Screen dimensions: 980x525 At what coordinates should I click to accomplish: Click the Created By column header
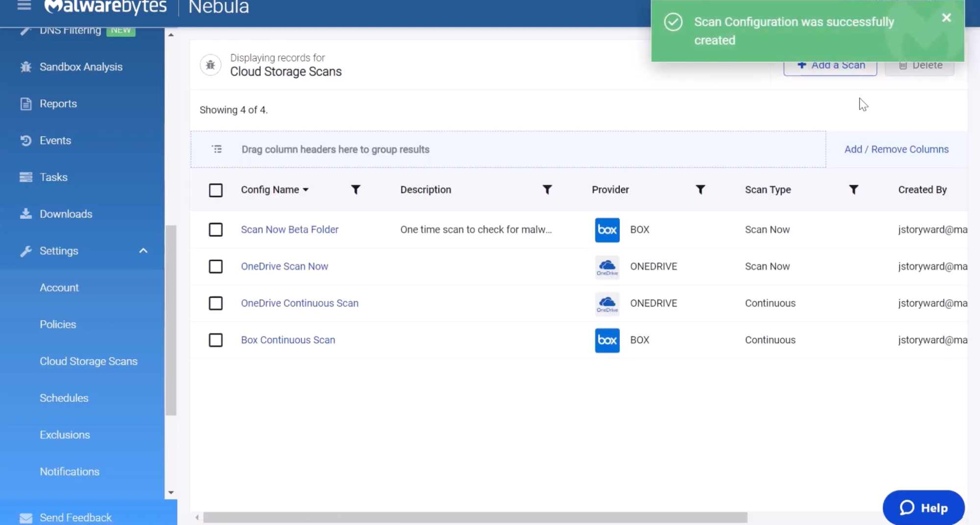point(922,190)
